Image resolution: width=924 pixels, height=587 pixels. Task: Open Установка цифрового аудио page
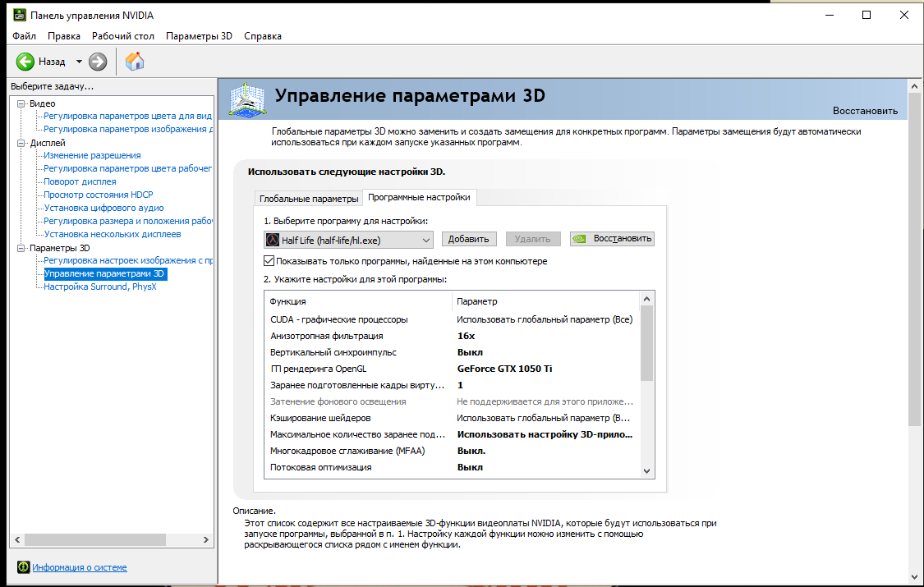(103, 208)
